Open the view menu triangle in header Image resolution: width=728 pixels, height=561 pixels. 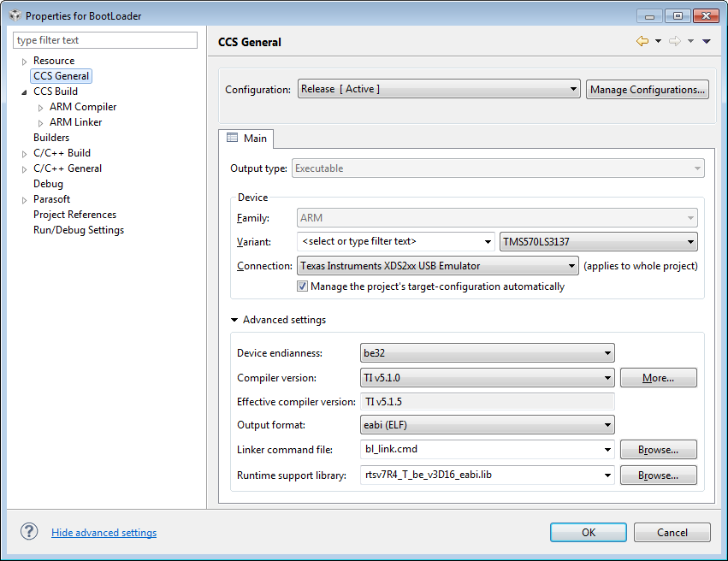click(706, 41)
